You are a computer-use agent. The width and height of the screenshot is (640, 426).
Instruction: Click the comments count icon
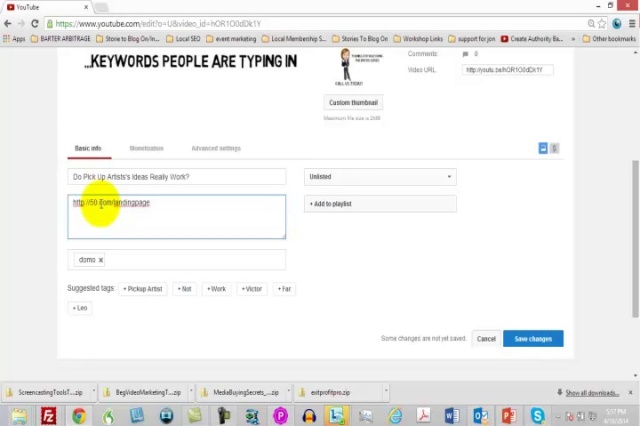pos(465,54)
